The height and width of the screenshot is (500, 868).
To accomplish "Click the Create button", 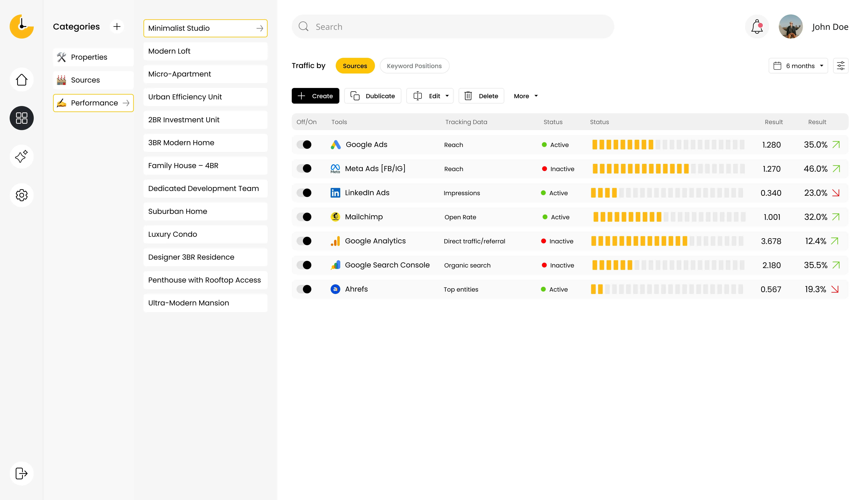I will (x=315, y=96).
